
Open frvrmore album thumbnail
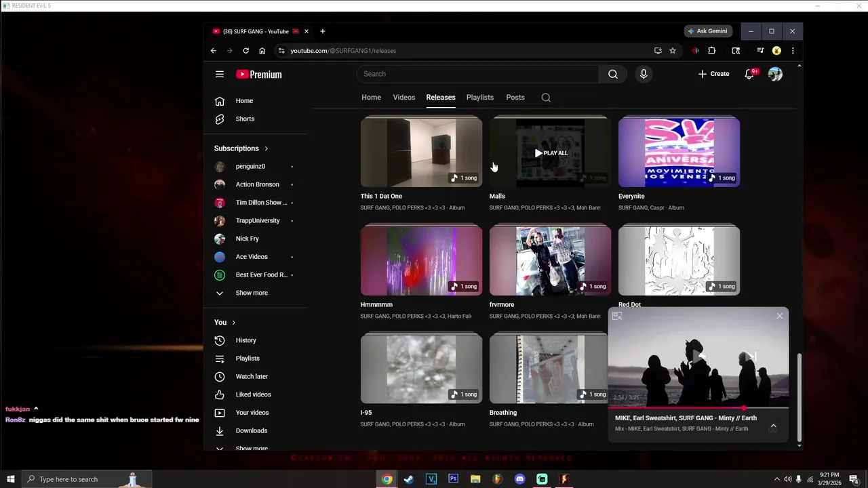550,260
